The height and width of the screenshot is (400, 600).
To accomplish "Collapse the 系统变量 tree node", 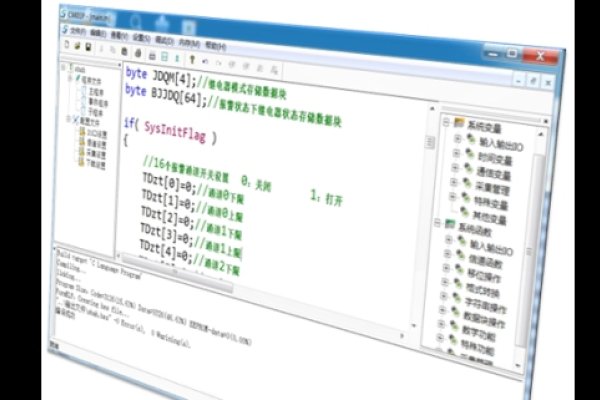I will point(446,122).
